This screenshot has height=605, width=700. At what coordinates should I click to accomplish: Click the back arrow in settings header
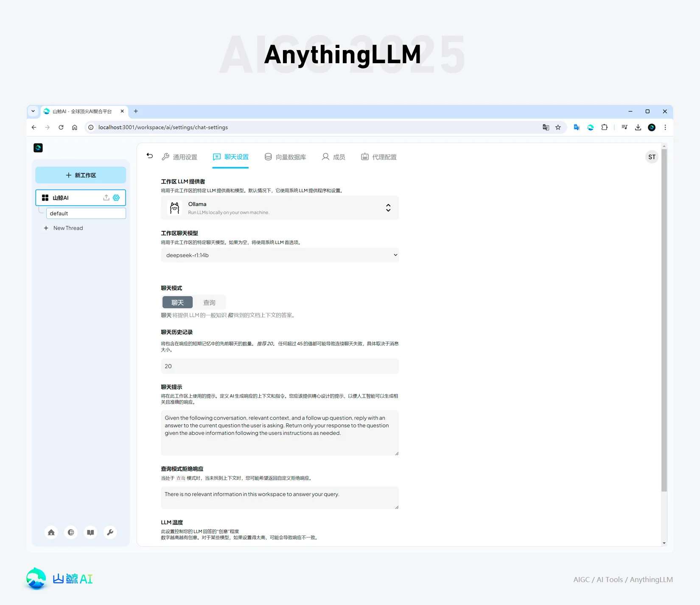(150, 156)
